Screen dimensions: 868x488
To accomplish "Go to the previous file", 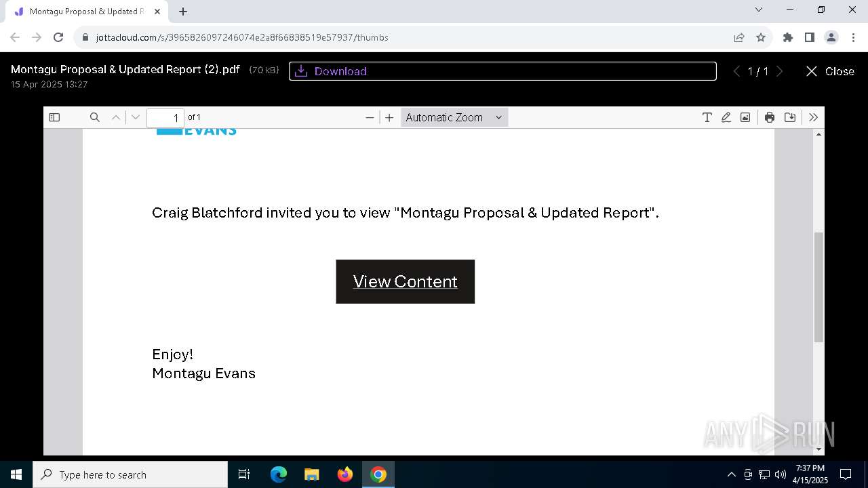I will point(736,71).
